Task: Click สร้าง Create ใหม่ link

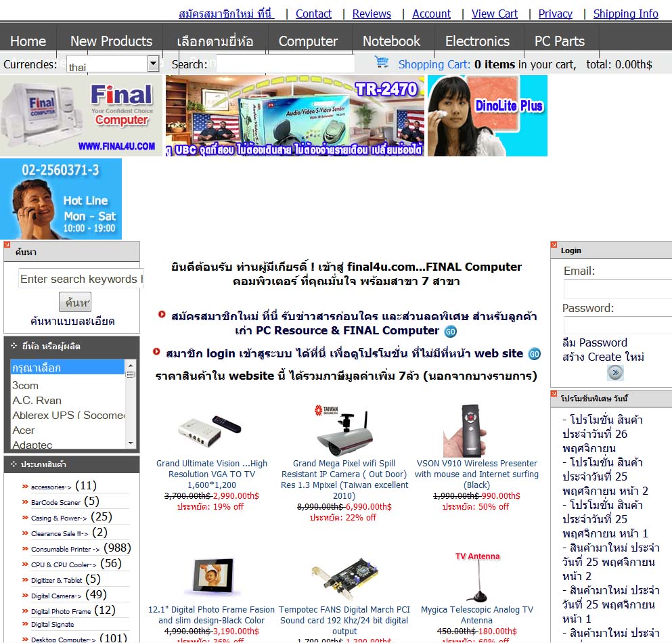Action: [x=603, y=357]
